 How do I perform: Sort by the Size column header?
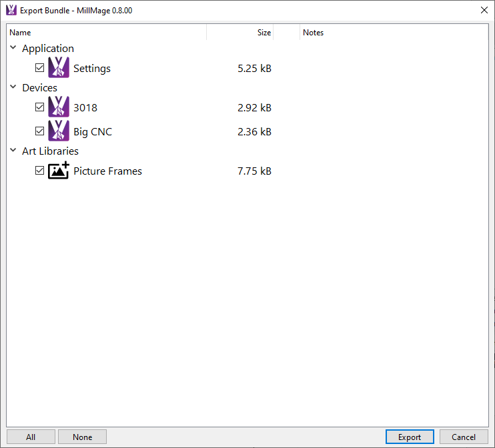click(x=240, y=33)
